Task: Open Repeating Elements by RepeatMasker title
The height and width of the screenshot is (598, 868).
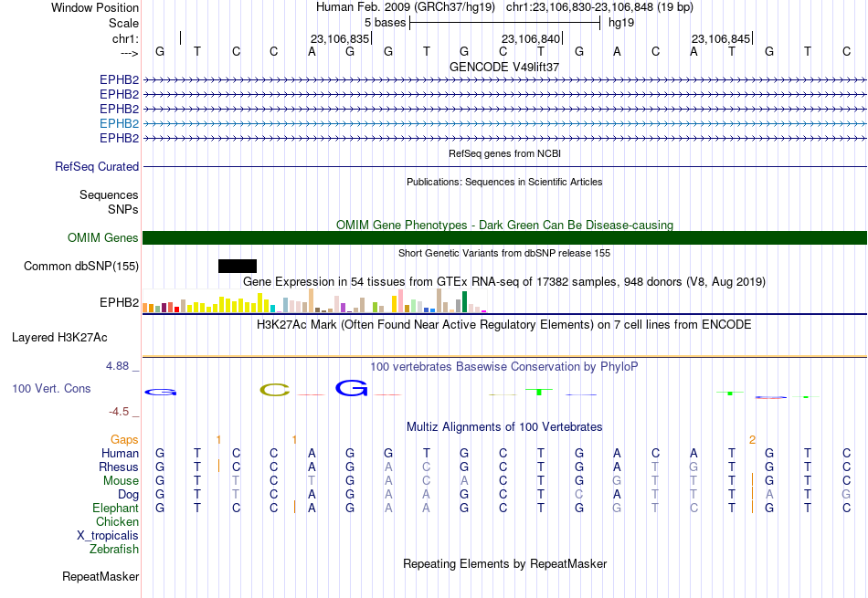Action: pyautogui.click(x=504, y=563)
